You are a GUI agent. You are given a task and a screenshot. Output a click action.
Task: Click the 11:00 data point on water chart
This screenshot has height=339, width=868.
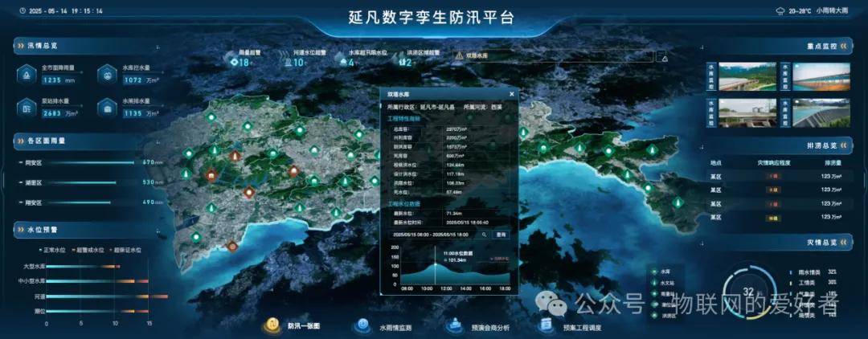(x=435, y=263)
